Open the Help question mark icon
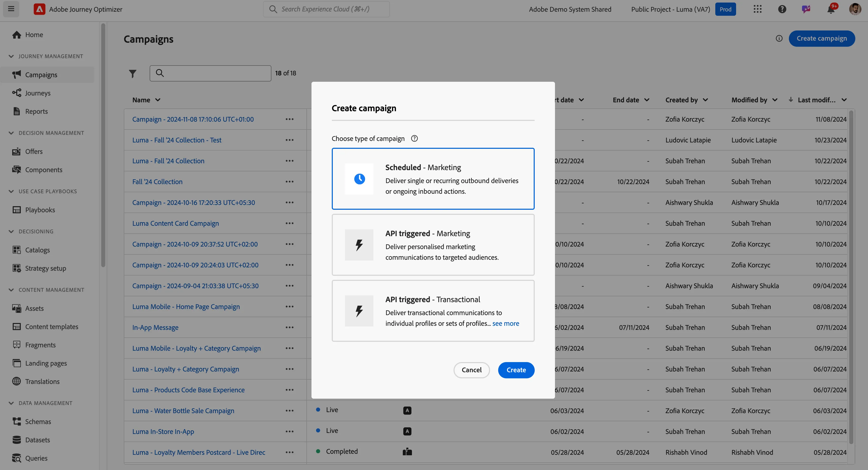868x470 pixels. (782, 9)
